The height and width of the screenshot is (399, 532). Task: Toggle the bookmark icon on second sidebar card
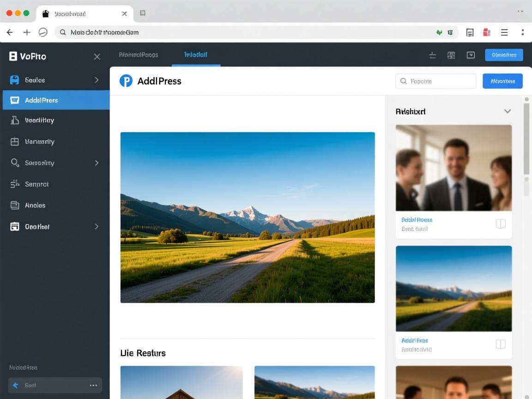[x=500, y=344]
